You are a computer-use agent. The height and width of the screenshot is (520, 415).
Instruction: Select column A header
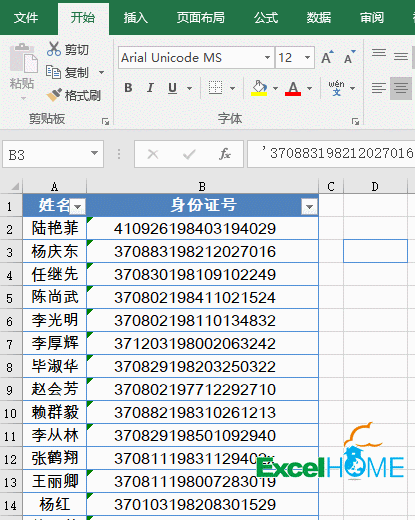pyautogui.click(x=55, y=186)
